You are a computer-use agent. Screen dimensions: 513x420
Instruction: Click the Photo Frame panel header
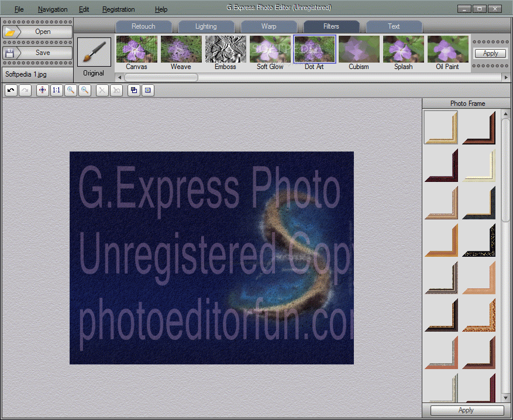(467, 104)
